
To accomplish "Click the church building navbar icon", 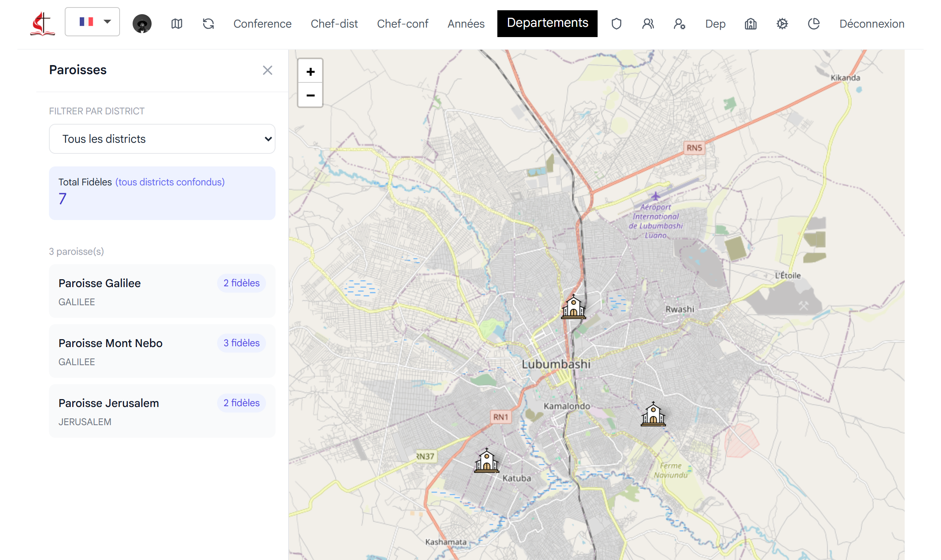I will point(750,24).
